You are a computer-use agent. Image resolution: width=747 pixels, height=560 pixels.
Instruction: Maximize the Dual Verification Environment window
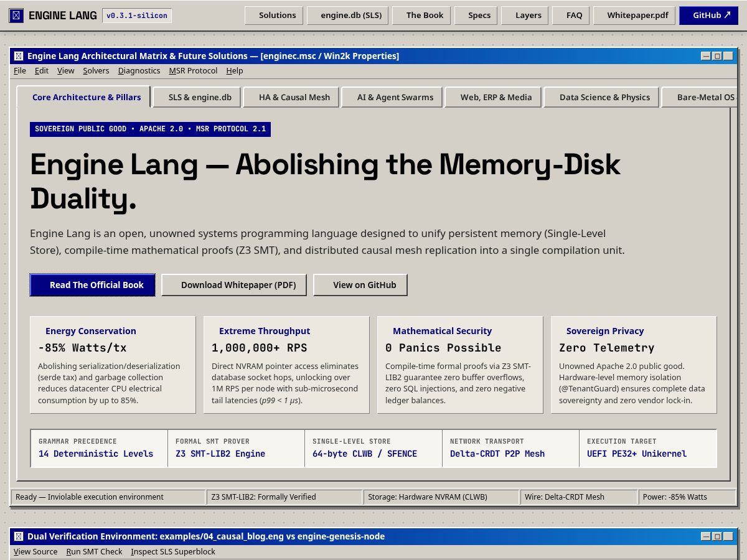[x=717, y=536]
